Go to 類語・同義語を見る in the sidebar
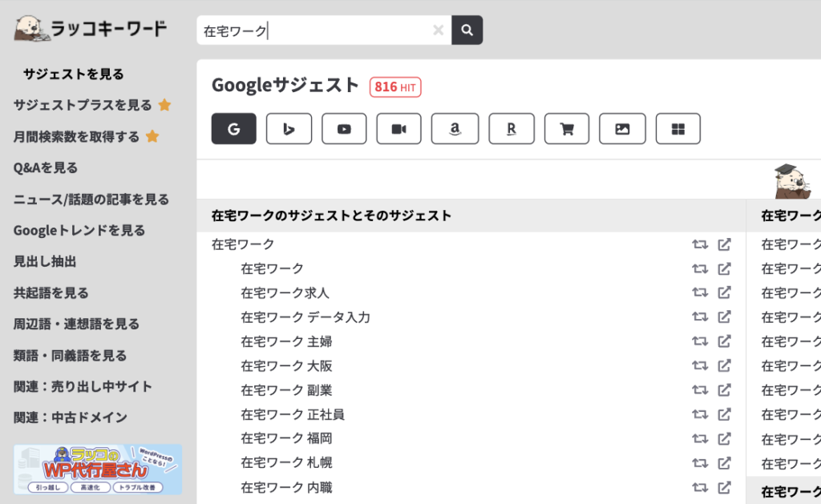This screenshot has width=821, height=504. click(x=71, y=356)
